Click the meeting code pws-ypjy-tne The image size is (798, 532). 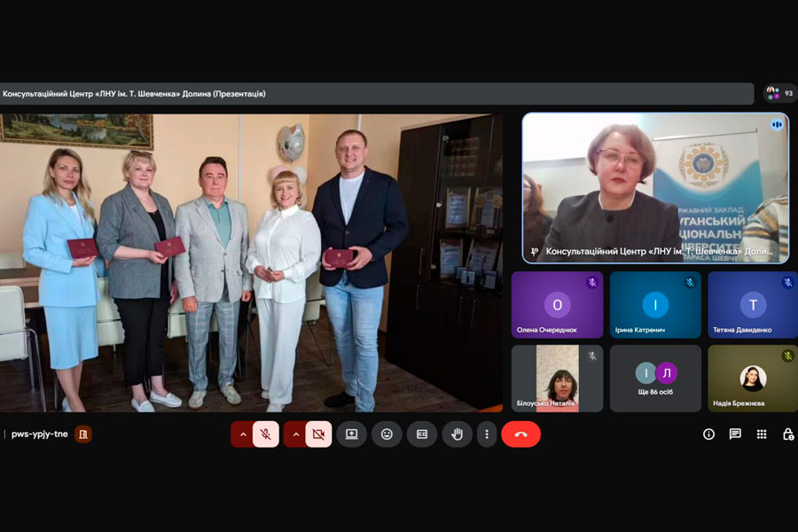40,434
